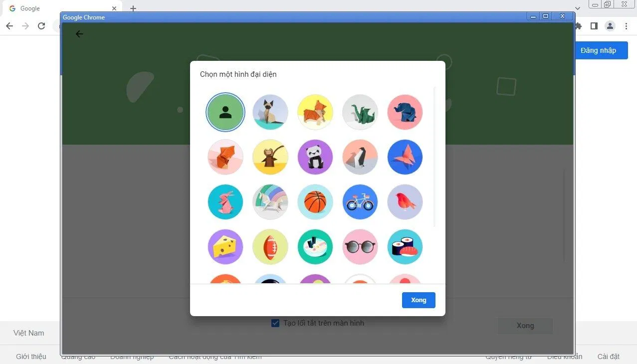Choose the panda avatar on purple
The image size is (637, 364).
(x=315, y=157)
